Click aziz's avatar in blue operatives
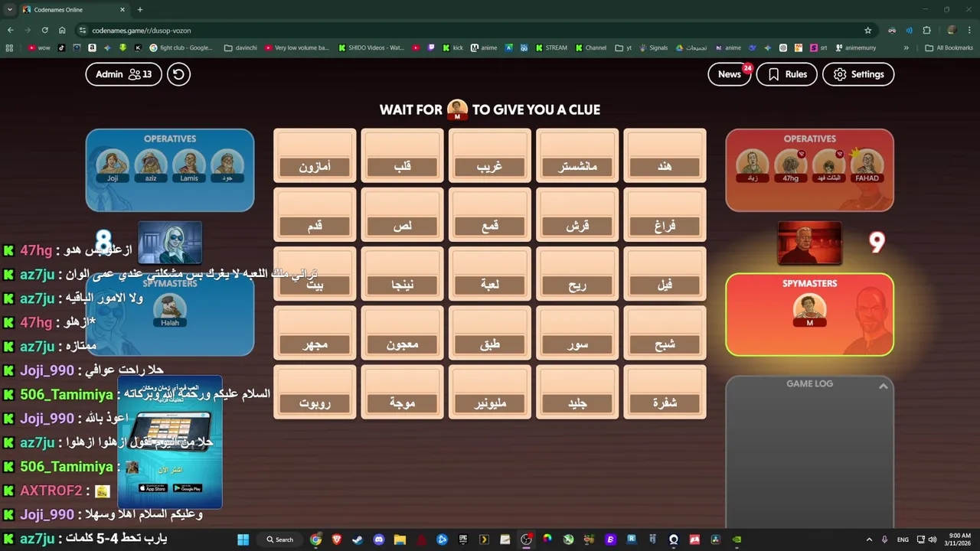This screenshot has width=980, height=551. (x=151, y=163)
